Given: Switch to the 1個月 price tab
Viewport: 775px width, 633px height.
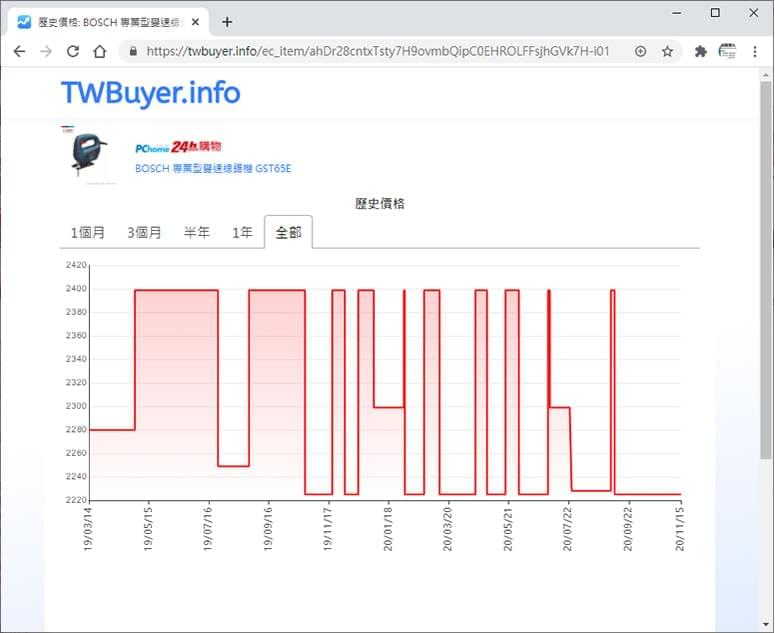Looking at the screenshot, I should [87, 232].
